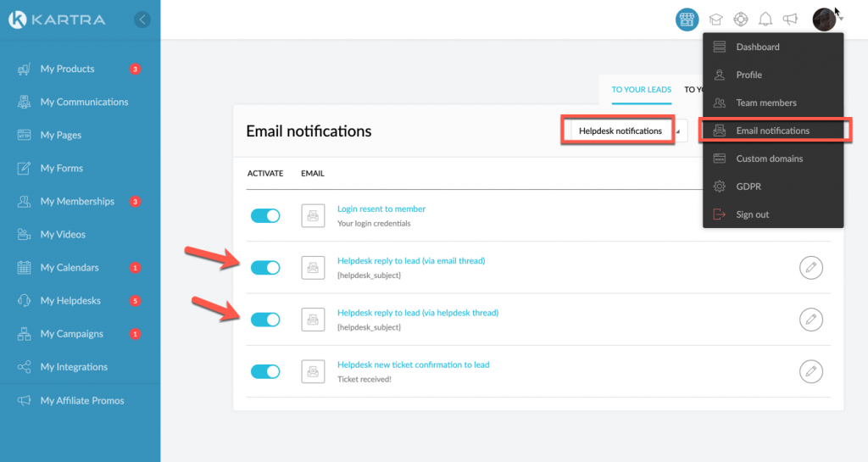
Task: Open the Helpdesk notifications dropdown
Action: click(625, 131)
